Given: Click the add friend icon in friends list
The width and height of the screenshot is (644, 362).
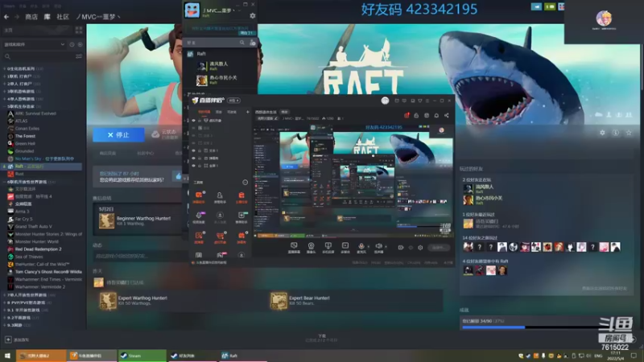Looking at the screenshot, I should tap(253, 43).
